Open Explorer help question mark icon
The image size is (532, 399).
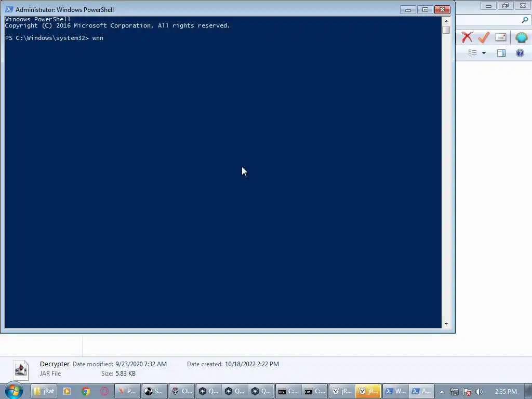tap(520, 53)
